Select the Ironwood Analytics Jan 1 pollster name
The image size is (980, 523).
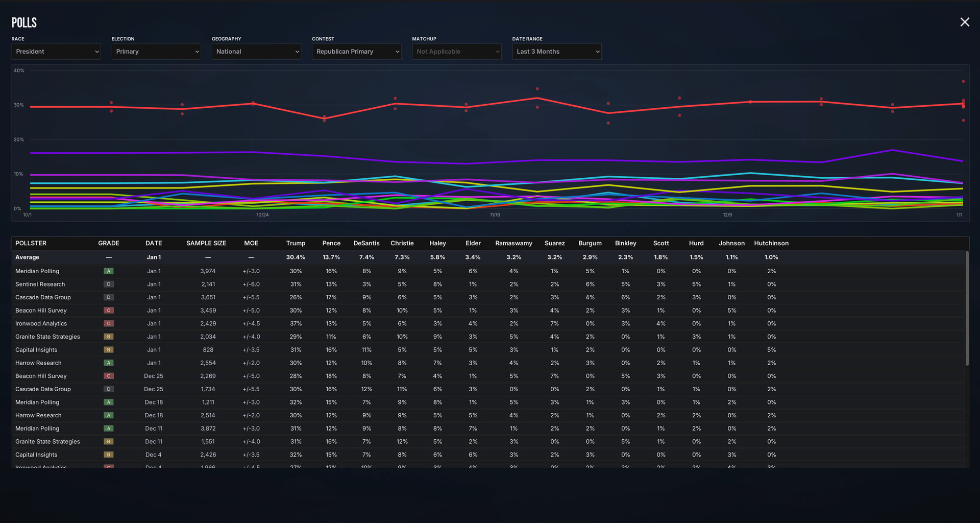coord(41,324)
